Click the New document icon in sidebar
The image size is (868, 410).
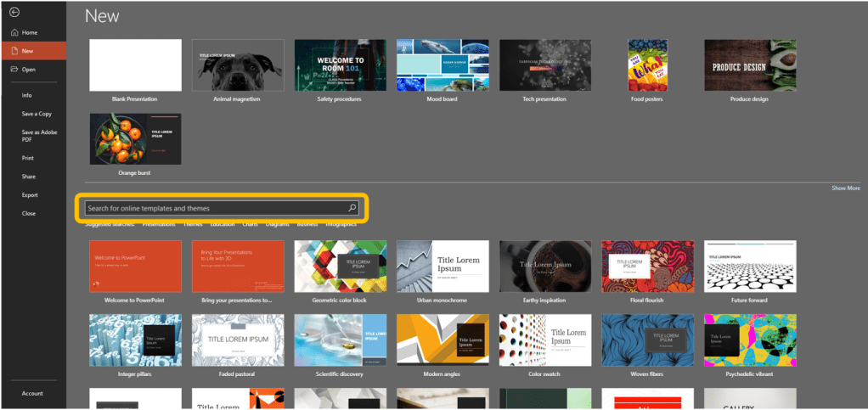click(14, 51)
